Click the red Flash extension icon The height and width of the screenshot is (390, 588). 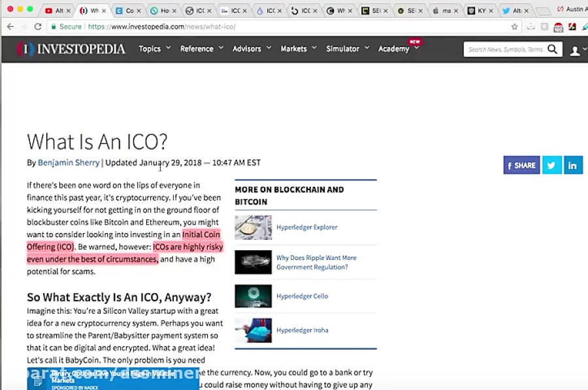coord(572,27)
